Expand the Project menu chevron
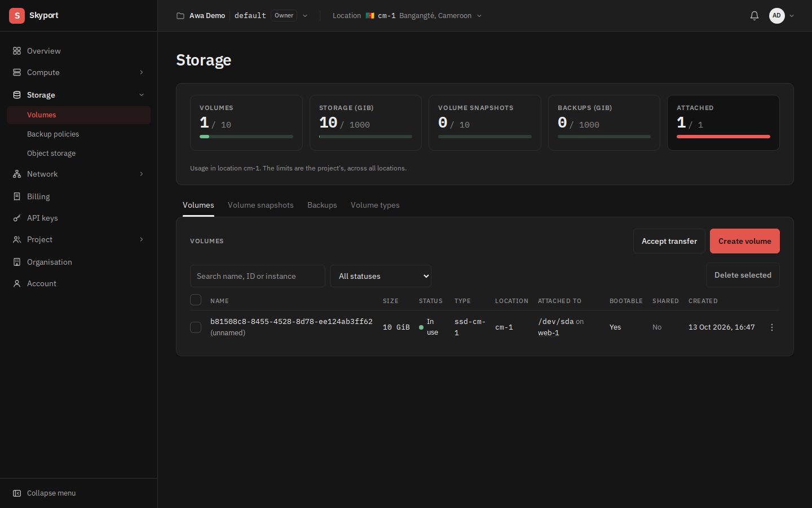This screenshot has width=812, height=508. 142,239
